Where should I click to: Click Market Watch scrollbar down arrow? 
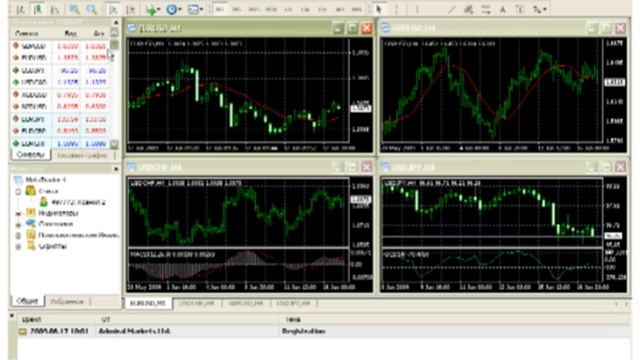(115, 144)
